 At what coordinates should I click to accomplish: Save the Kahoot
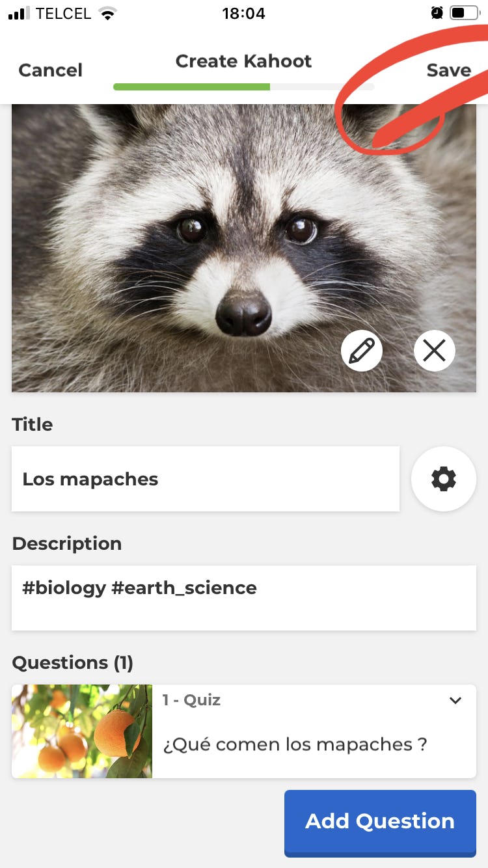pyautogui.click(x=448, y=70)
